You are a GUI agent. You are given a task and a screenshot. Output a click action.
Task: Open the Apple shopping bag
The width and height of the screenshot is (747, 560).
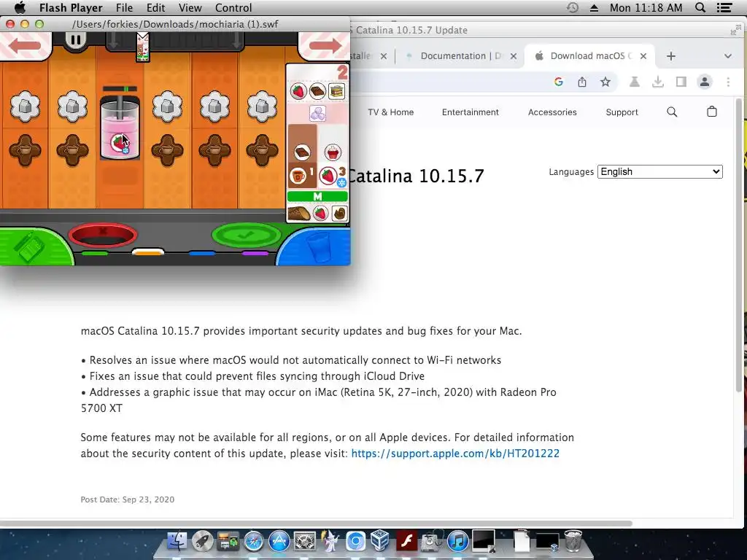click(x=712, y=112)
